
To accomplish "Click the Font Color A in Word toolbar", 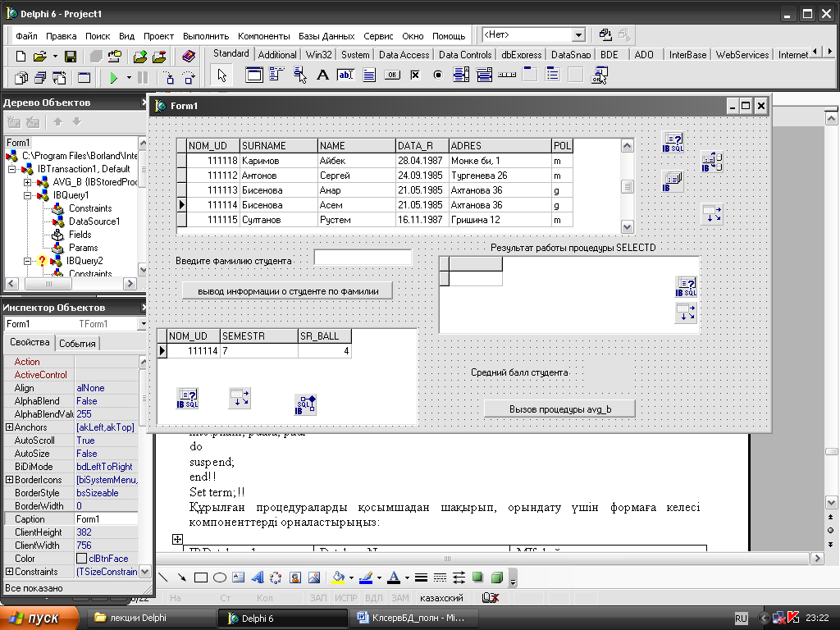I will (x=394, y=577).
